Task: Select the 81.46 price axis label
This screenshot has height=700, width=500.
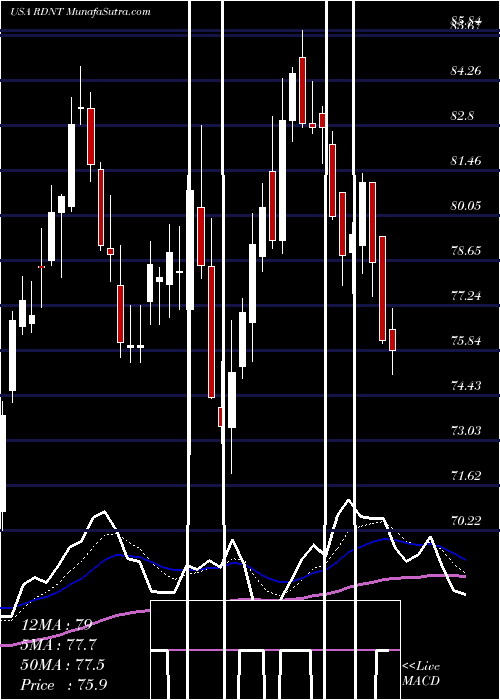Action: (x=466, y=160)
